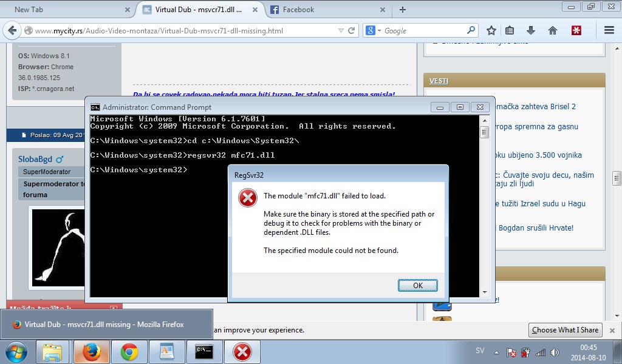Open news link about 3.500 vojnika

click(x=539, y=155)
